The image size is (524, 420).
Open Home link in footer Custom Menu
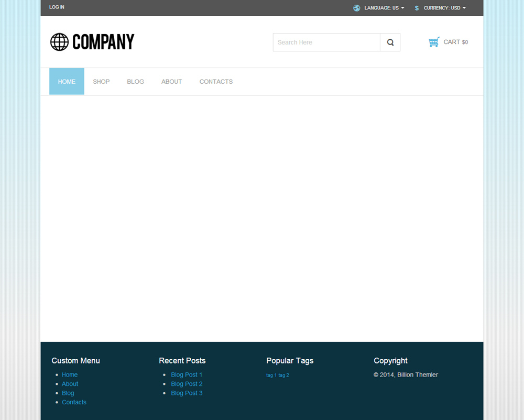(x=70, y=374)
